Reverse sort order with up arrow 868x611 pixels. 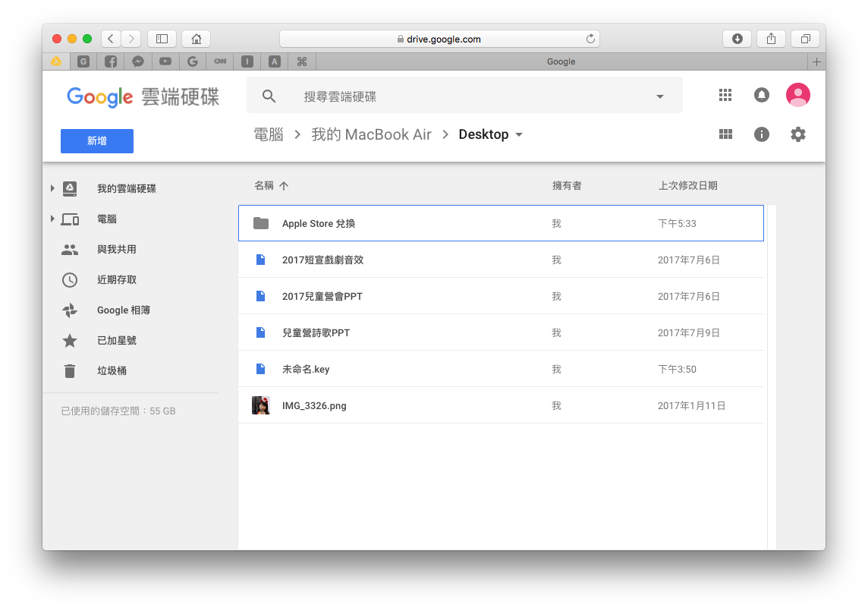tap(284, 186)
